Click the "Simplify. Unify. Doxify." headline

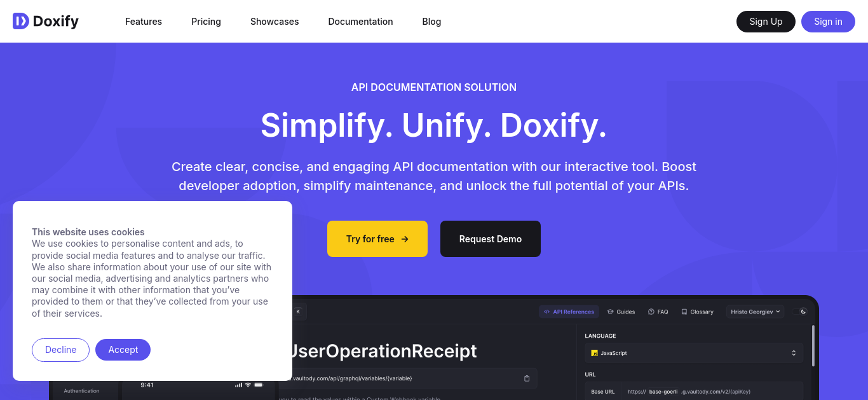tap(434, 125)
